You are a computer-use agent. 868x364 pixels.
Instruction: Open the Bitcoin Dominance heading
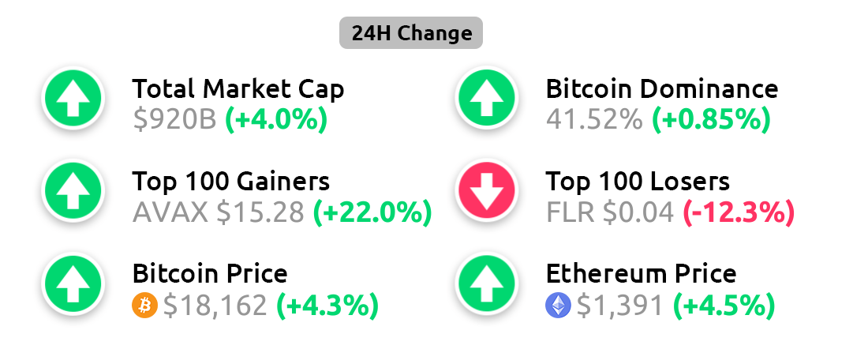662,88
